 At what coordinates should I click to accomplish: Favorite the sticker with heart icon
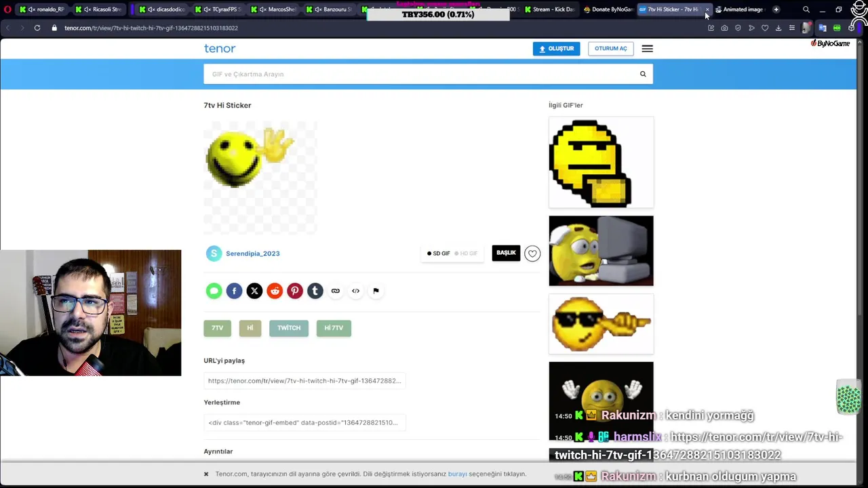[532, 253]
